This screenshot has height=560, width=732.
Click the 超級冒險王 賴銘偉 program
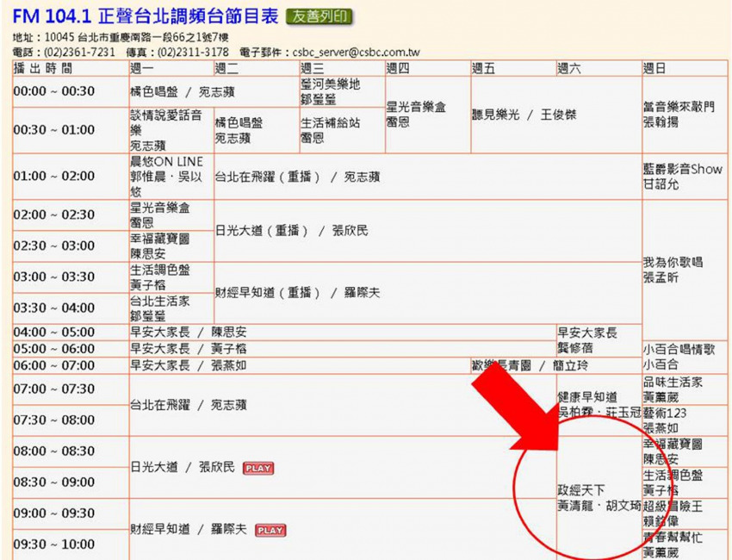pos(673,513)
